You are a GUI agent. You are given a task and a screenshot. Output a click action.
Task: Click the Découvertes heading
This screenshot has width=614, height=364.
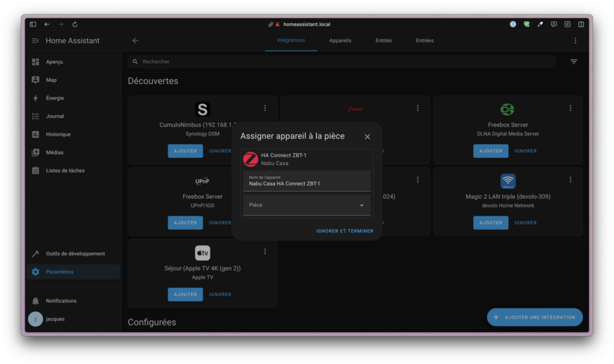coord(153,81)
